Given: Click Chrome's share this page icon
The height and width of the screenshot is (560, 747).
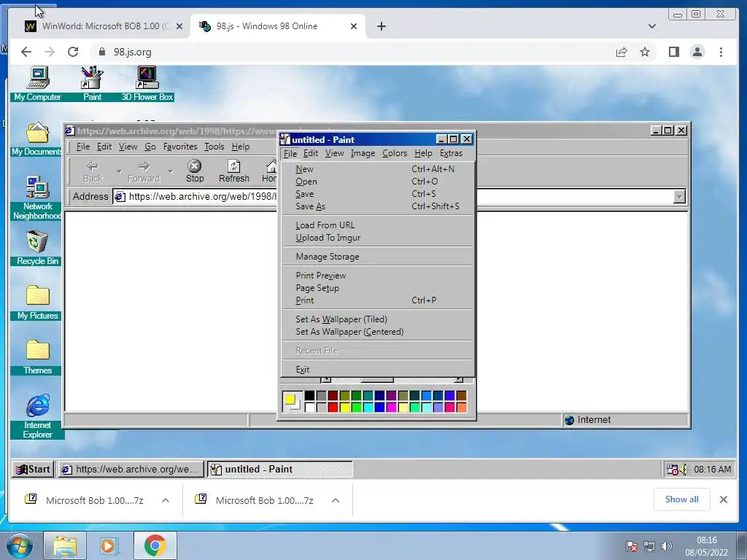Looking at the screenshot, I should tap(622, 52).
